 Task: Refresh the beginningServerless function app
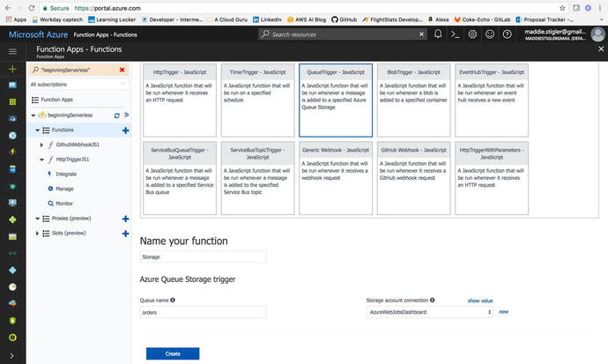pyautogui.click(x=116, y=115)
